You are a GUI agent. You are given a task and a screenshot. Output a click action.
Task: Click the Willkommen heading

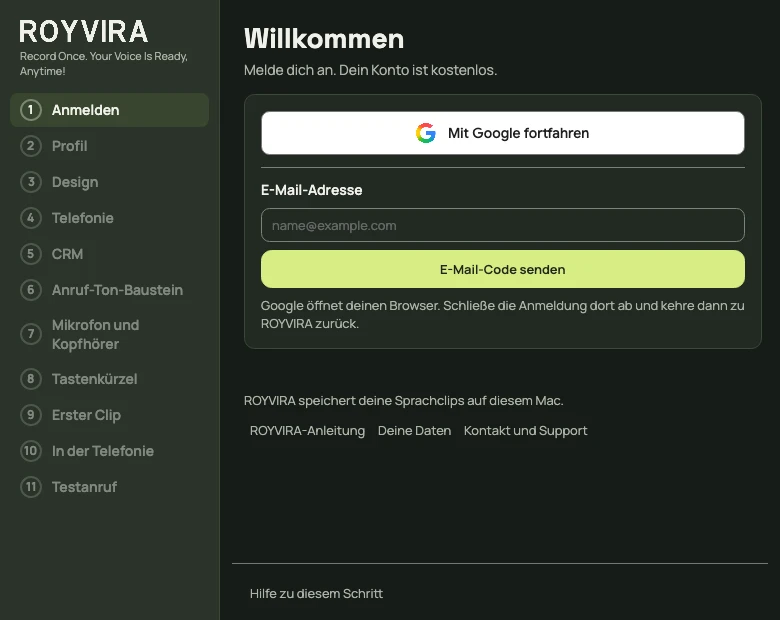click(324, 38)
